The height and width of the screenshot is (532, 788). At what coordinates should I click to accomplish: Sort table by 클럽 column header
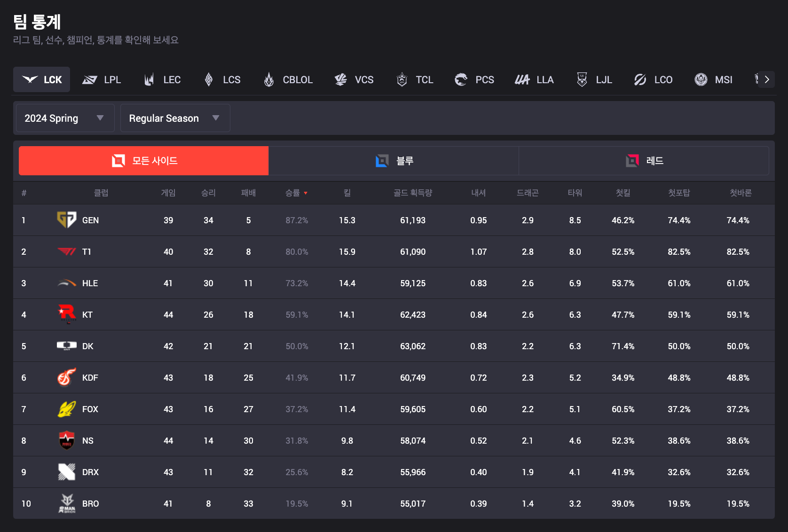101,193
